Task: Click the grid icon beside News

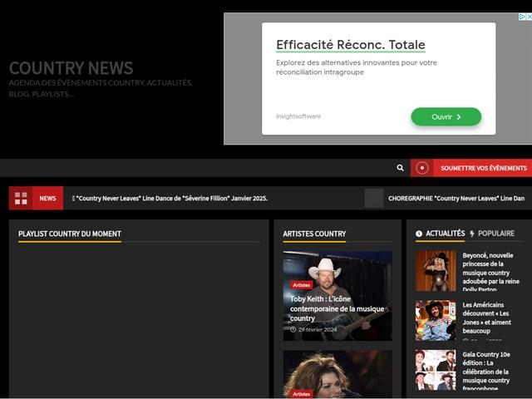Action: (21, 198)
